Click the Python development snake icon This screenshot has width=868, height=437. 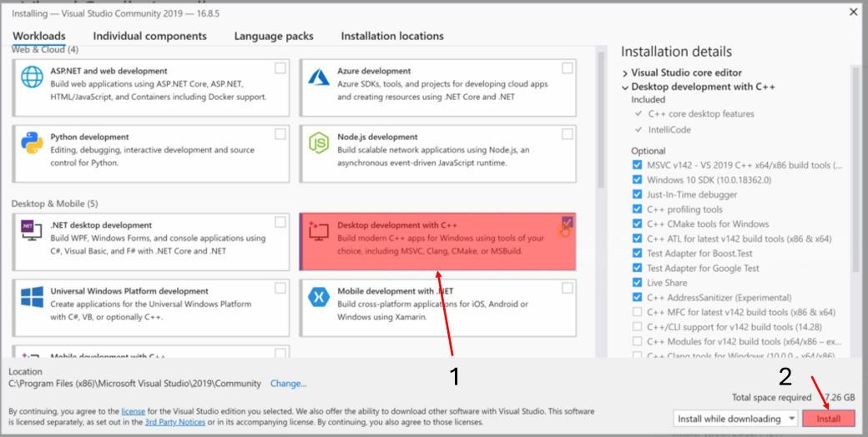[x=32, y=143]
